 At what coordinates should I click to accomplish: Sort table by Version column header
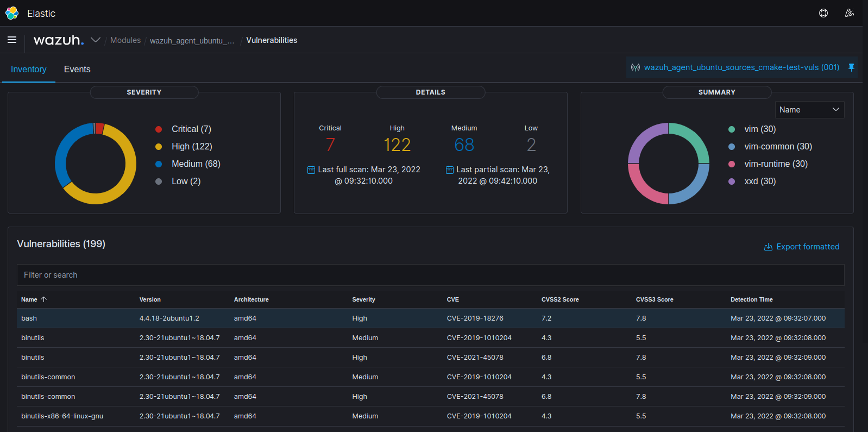click(x=150, y=299)
